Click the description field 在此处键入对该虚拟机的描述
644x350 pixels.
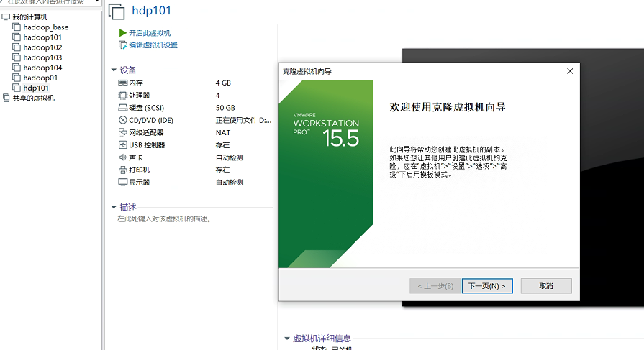coord(164,219)
